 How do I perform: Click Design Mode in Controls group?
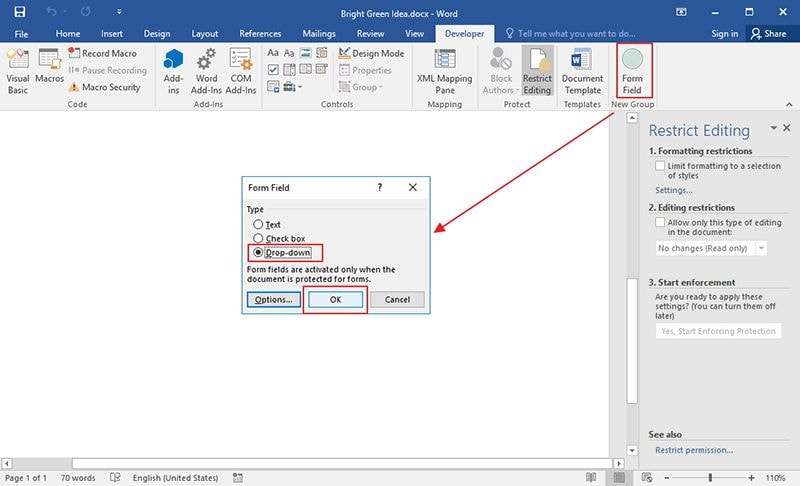(x=371, y=53)
